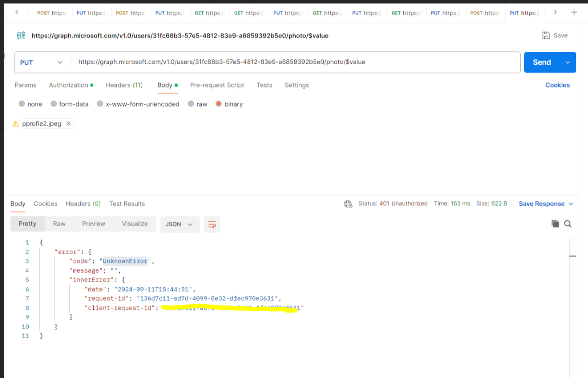Toggle line wrap icon next to JSON

[x=212, y=224]
